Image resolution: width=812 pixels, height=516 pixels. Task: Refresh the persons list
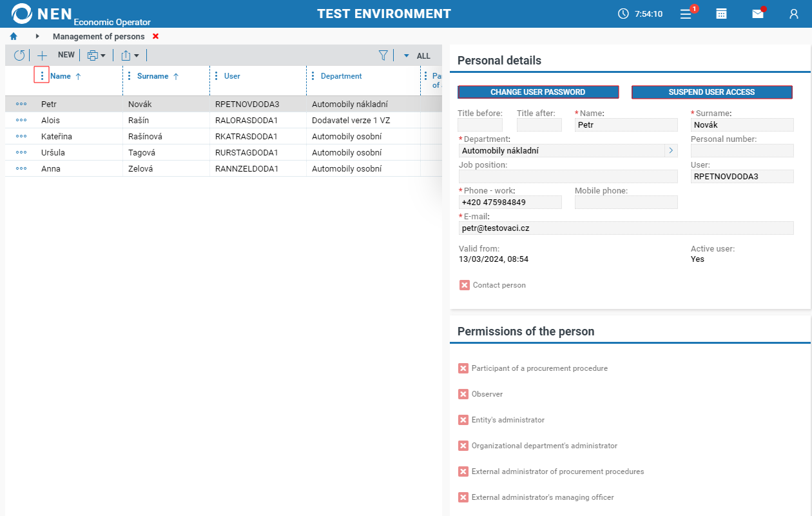[x=19, y=55]
